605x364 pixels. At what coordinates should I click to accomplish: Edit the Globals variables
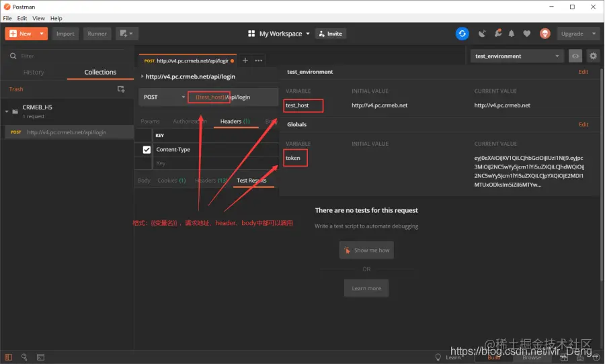(583, 124)
